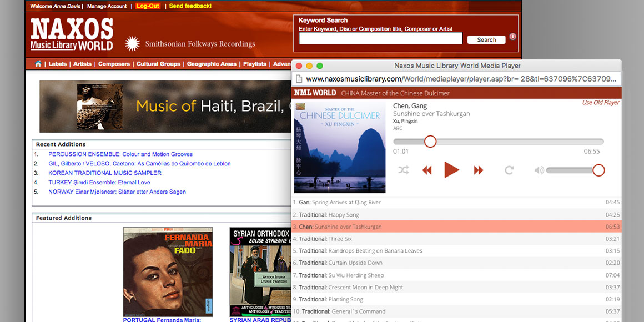This screenshot has height=322, width=644.
Task: Click the page icon in address bar
Action: pos(299,79)
